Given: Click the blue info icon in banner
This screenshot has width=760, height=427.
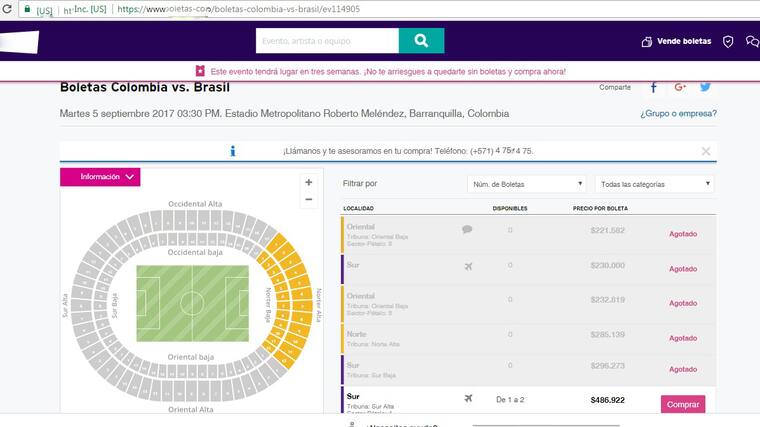Looking at the screenshot, I should [x=232, y=151].
